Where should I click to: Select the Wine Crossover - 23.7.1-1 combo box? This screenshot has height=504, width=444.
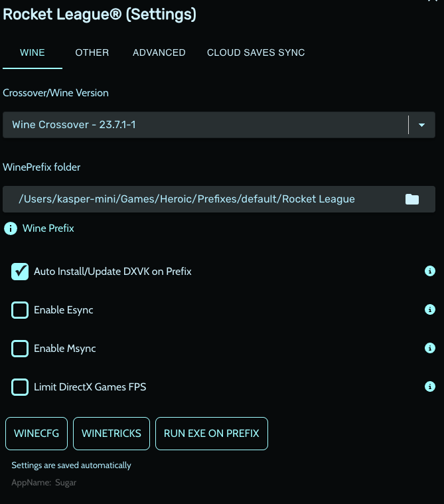219,125
